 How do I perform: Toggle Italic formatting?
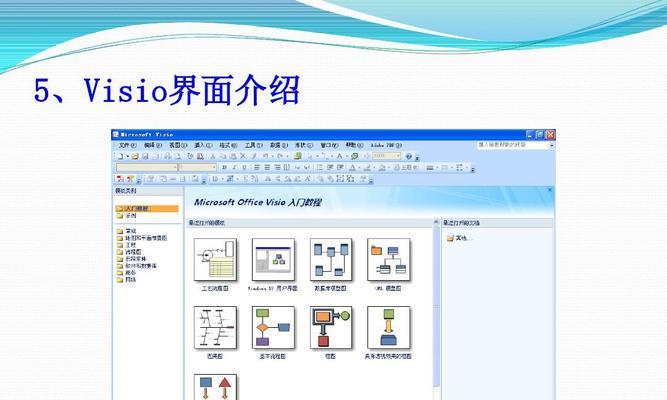click(x=234, y=167)
